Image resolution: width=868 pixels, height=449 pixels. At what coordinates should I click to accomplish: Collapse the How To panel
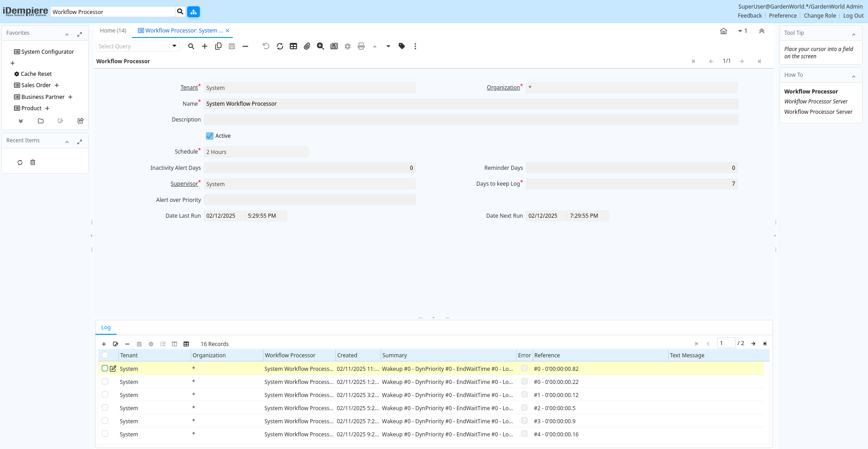click(854, 76)
